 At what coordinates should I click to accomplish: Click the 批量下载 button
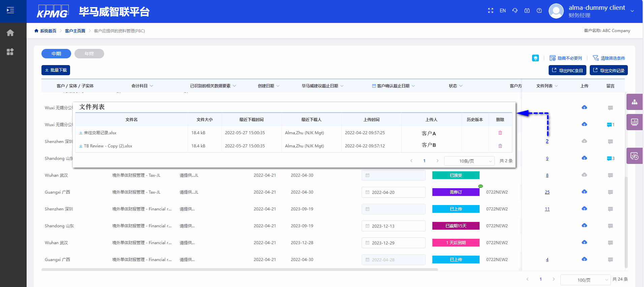(x=56, y=70)
